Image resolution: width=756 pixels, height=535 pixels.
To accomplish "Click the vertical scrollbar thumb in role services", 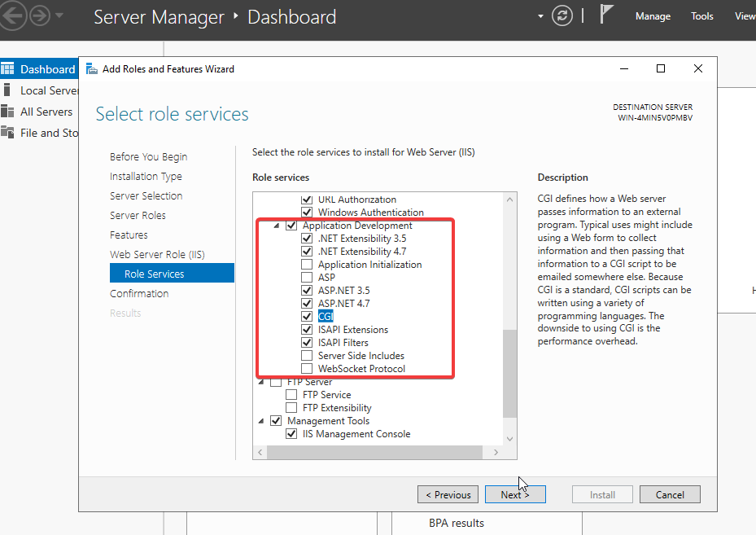I will [509, 374].
